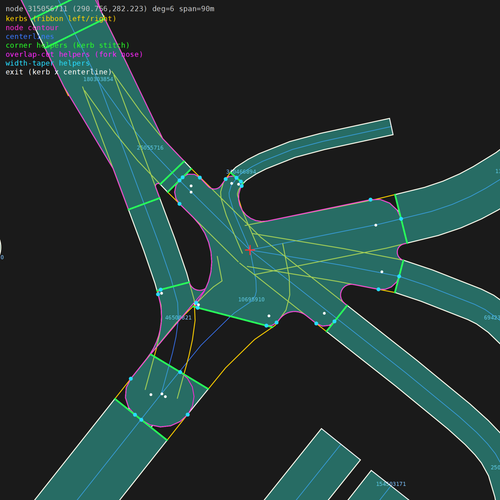The image size is (500, 500).
Task: Select the 'node 315056711' header line
Action: click(110, 9)
